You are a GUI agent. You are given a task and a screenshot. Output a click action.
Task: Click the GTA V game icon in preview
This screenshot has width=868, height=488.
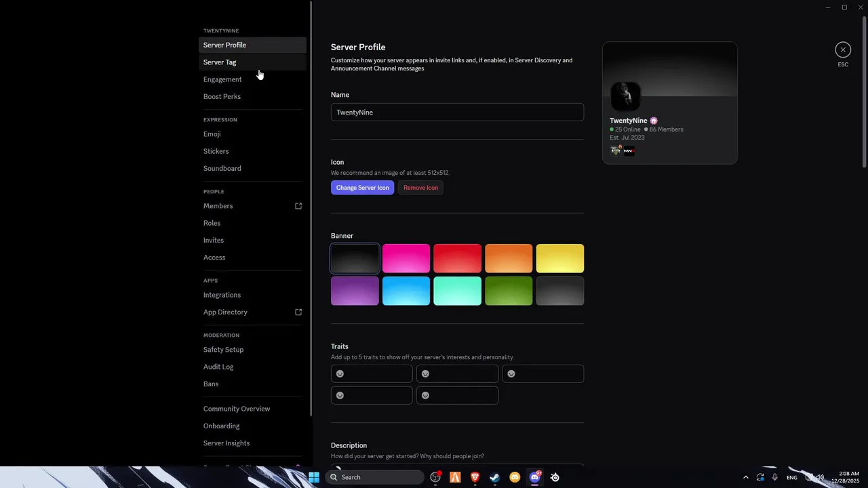[x=616, y=150]
